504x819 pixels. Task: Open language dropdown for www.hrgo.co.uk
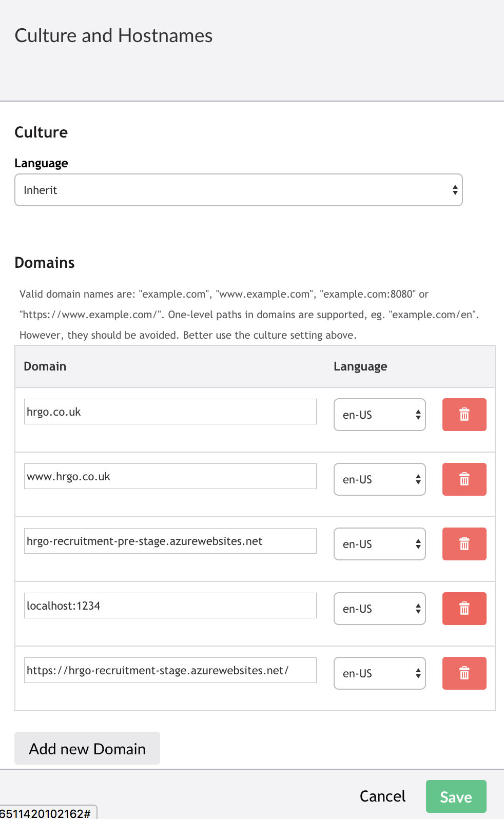(380, 479)
